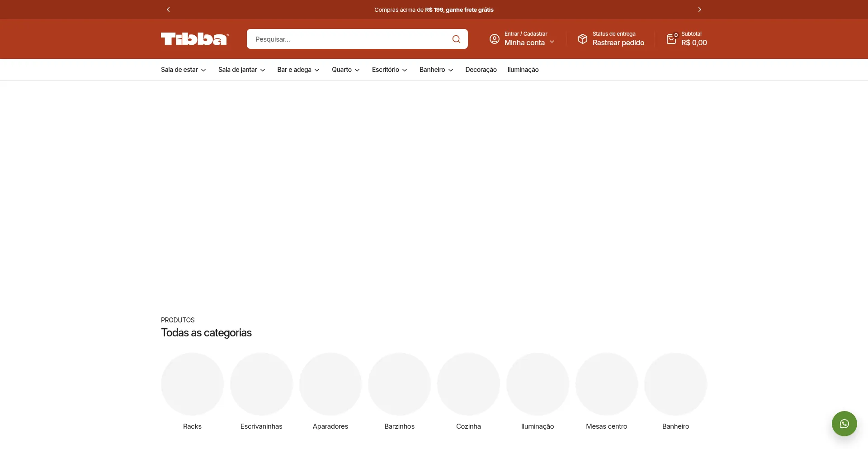Open Rastrear pedido link
This screenshot has width=868, height=449.
618,43
